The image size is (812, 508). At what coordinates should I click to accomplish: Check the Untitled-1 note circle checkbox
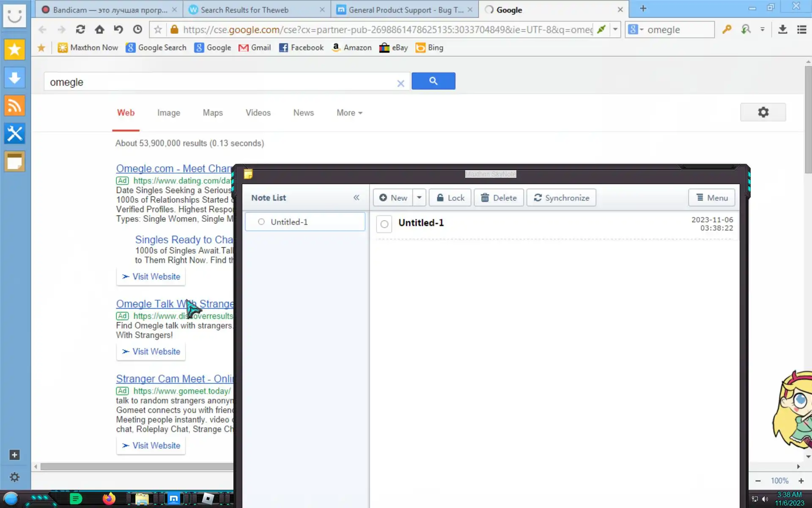tap(384, 224)
